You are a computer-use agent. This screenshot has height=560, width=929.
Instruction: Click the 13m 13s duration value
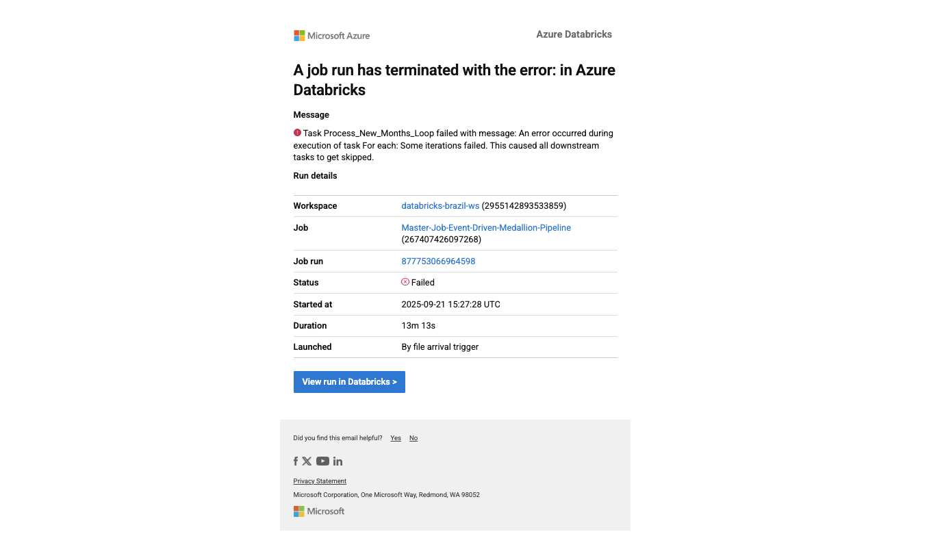coord(418,326)
